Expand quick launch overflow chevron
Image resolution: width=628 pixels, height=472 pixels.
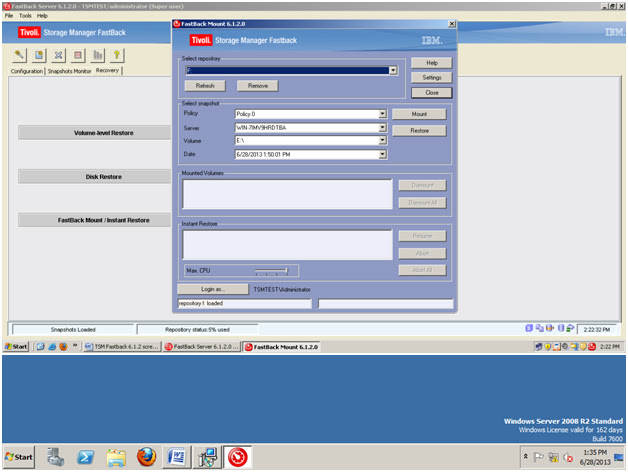74,346
